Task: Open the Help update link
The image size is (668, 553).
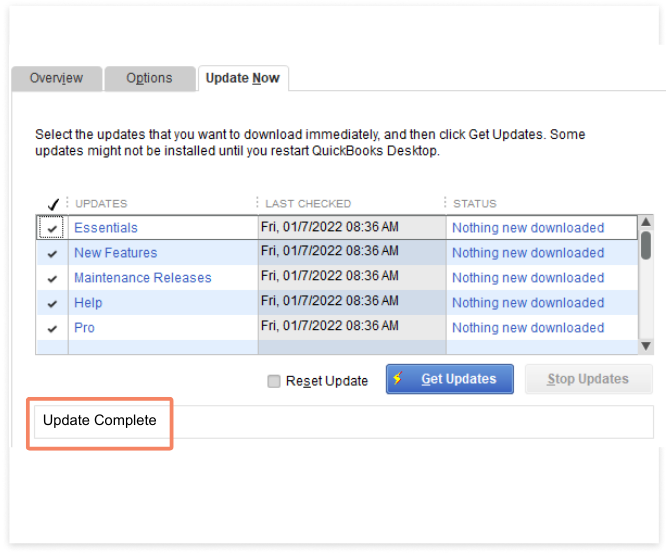Action: (88, 303)
